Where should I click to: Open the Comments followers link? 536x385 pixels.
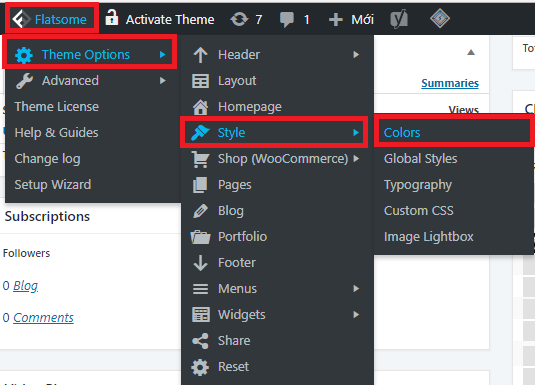coord(43,318)
